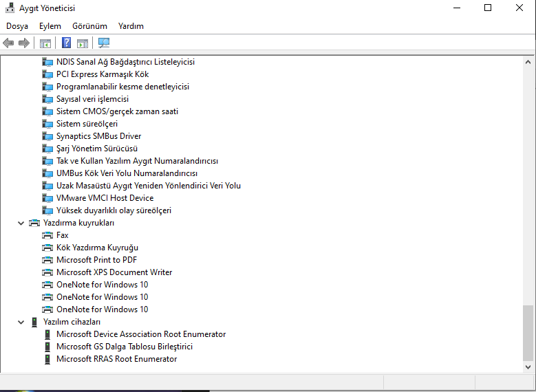
Task: Click printer icon beside Microsoft XPS Document Writer
Action: pos(47,272)
